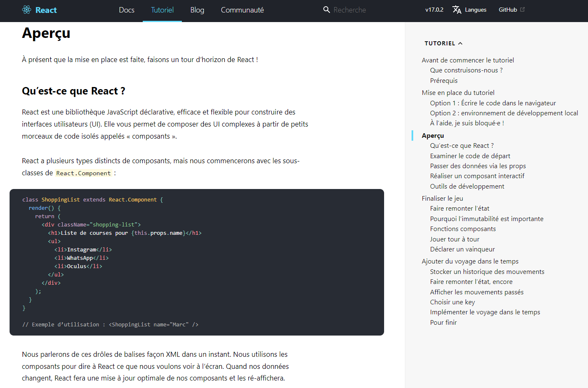Open the Communauté nav item
The image size is (588, 388).
[242, 10]
